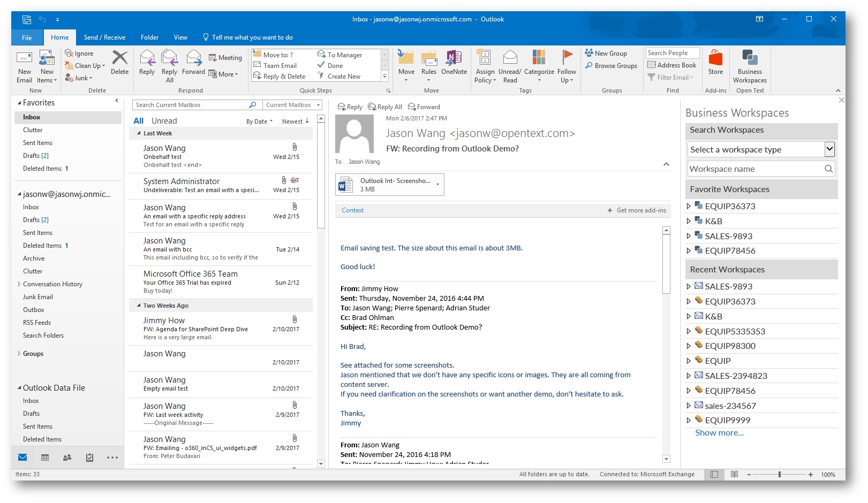Click the Delete icon in ribbon

pyautogui.click(x=119, y=63)
